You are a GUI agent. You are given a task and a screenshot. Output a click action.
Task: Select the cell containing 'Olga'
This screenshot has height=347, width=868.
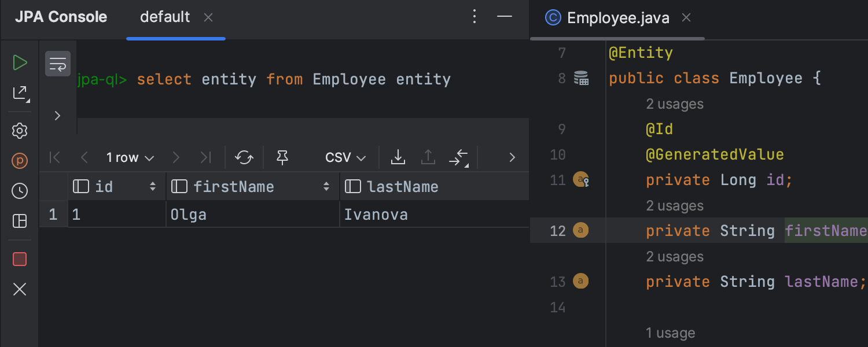pos(253,215)
